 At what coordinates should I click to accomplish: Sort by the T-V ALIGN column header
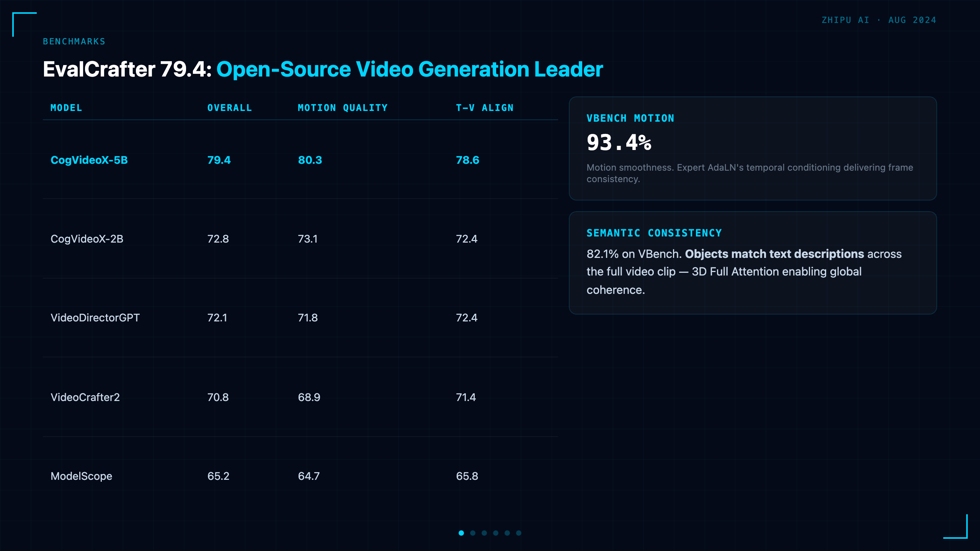[485, 108]
